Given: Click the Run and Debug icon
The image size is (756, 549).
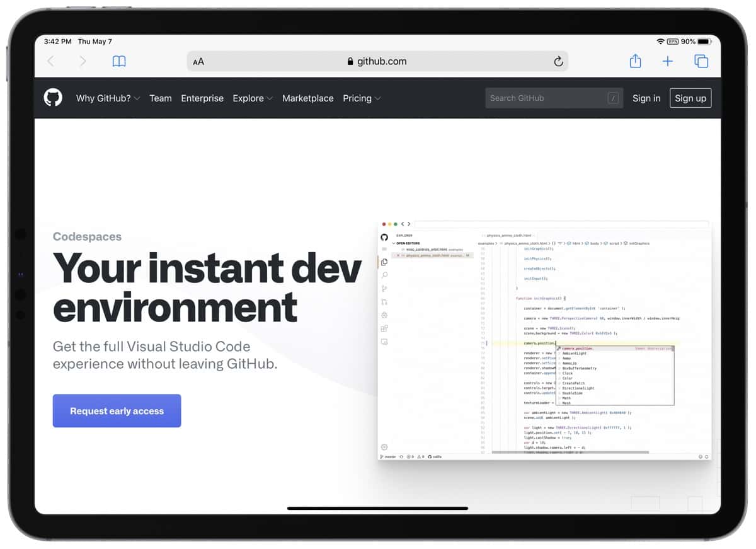Looking at the screenshot, I should click(384, 301).
